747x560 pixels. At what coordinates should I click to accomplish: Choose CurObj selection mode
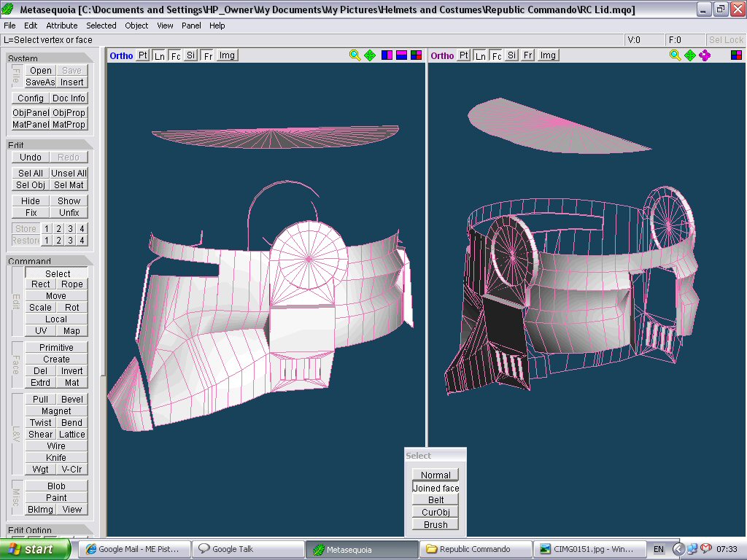[x=436, y=512]
